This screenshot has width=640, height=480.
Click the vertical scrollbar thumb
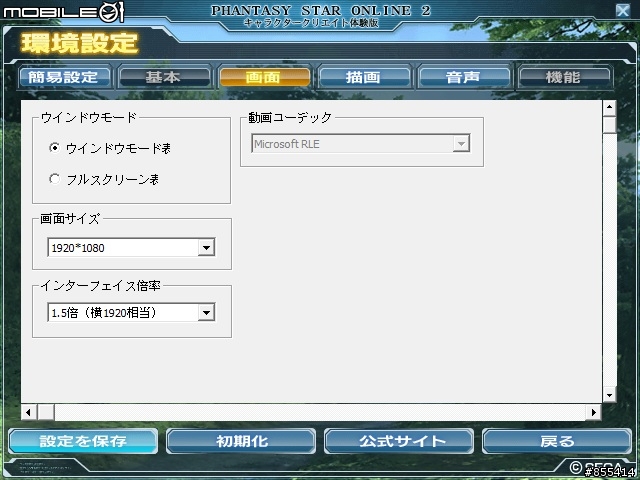(609, 125)
